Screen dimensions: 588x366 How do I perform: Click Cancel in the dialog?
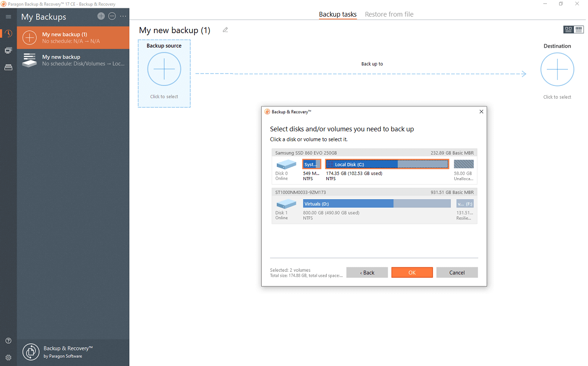pos(457,272)
